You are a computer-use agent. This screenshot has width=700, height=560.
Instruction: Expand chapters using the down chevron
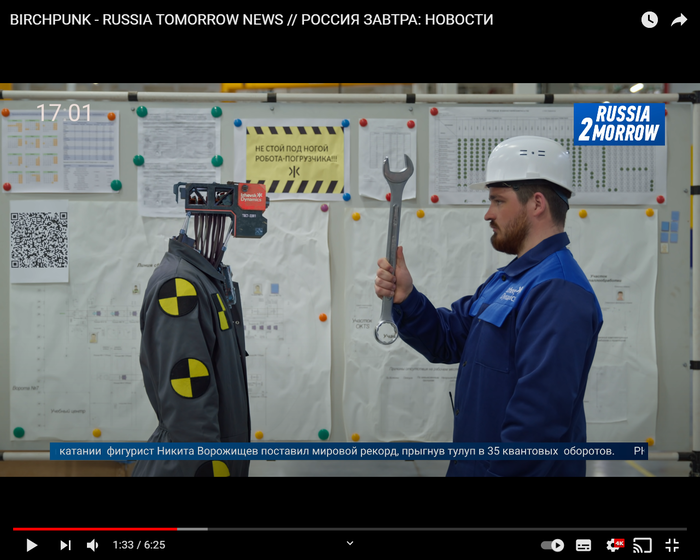[350, 543]
